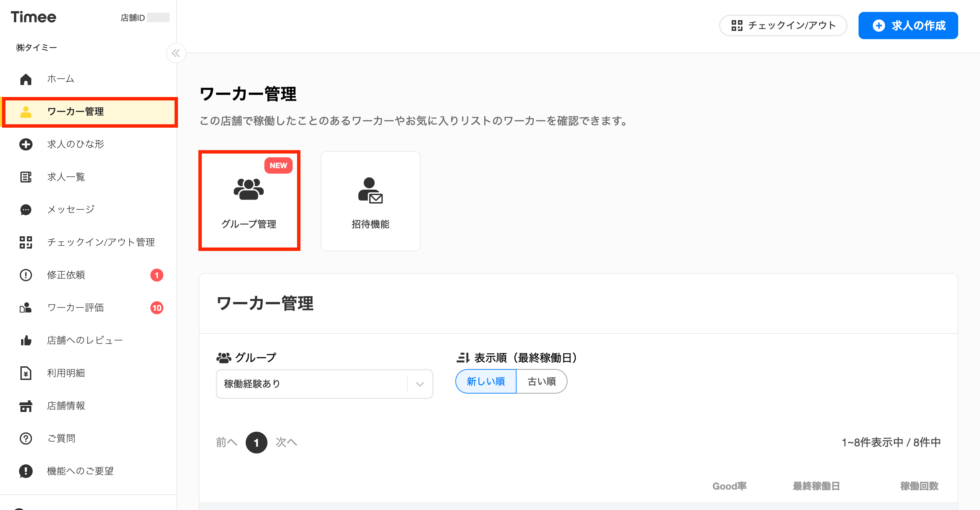
Task: Click the ワーカー評価 icon in sidebar
Action: 26,307
